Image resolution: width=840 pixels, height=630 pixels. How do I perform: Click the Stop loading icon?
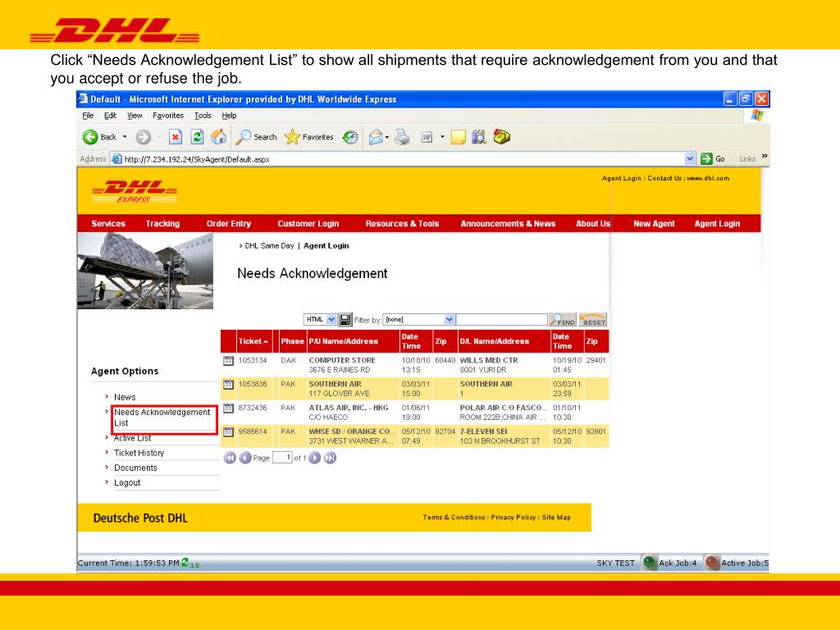coord(176,137)
